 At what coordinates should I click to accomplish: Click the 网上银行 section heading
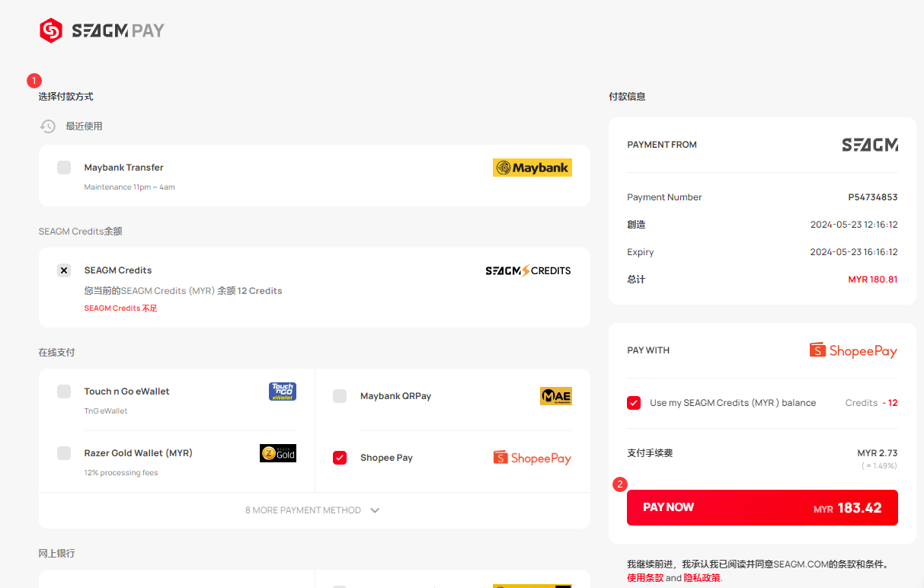click(x=57, y=554)
